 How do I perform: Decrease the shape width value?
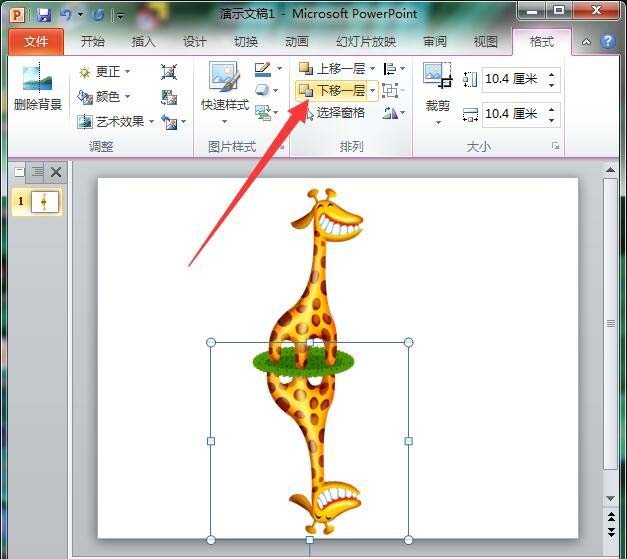[x=552, y=120]
